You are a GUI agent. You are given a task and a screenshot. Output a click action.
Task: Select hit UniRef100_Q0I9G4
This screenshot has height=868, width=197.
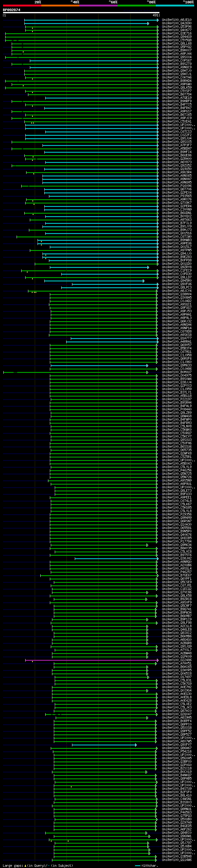click(x=177, y=690)
